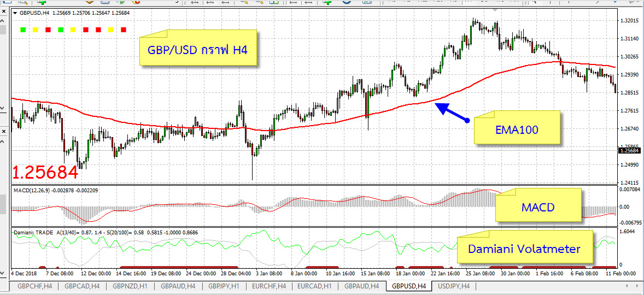Click the chart shift triangle marker at top
Image resolution: width=644 pixels, height=295 pixels.
click(495, 11)
